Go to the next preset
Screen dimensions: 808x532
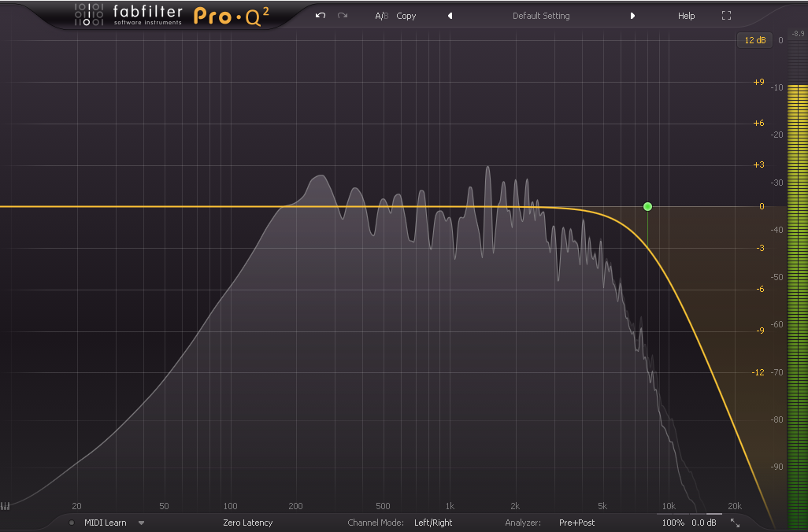(x=632, y=16)
